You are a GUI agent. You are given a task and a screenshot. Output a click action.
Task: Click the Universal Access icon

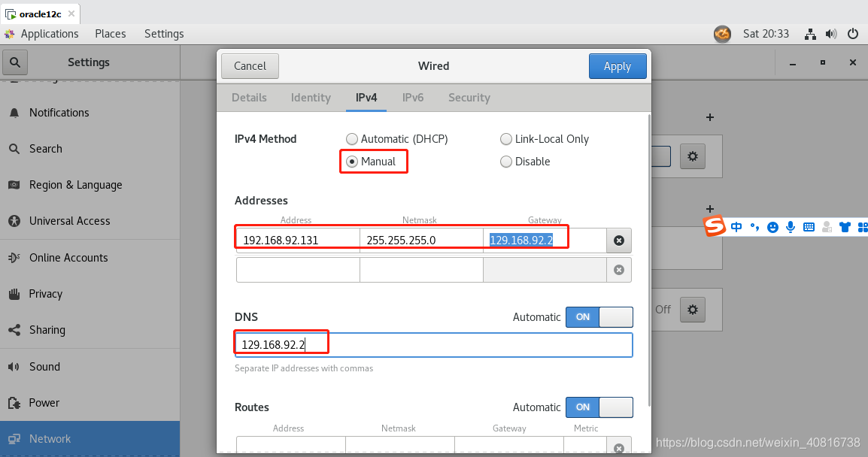point(14,221)
